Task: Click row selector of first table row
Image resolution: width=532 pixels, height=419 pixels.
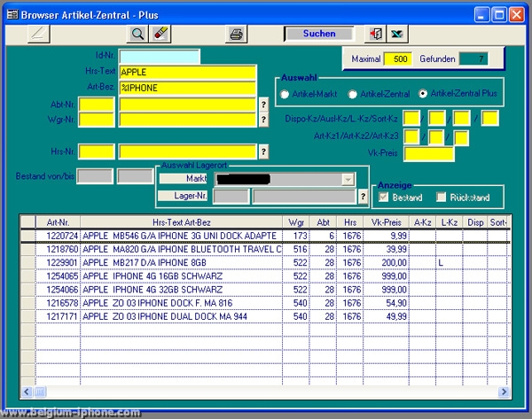Action: [28, 236]
